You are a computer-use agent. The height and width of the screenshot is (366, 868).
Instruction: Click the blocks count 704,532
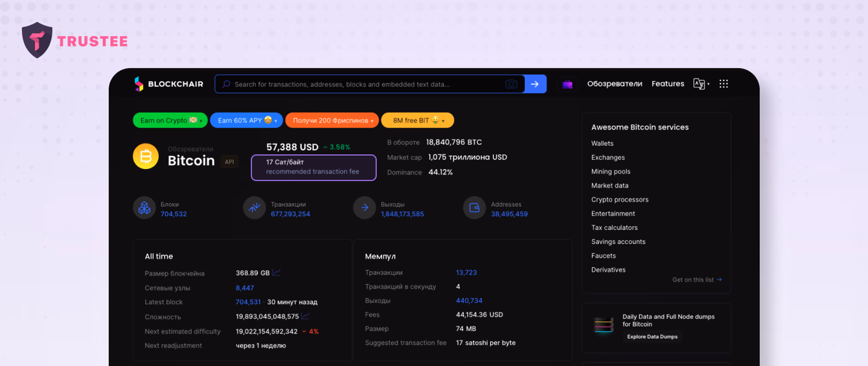(x=174, y=214)
